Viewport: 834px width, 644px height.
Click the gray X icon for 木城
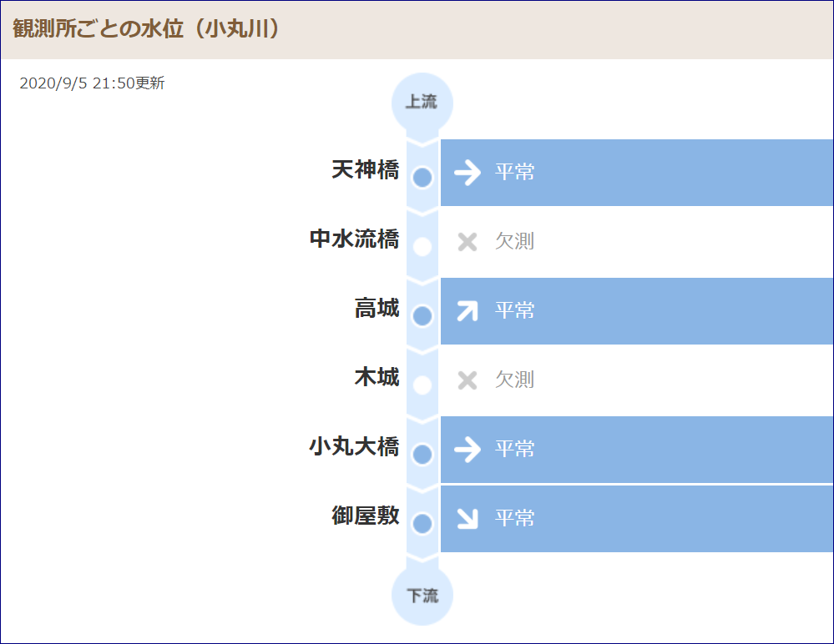click(x=467, y=380)
